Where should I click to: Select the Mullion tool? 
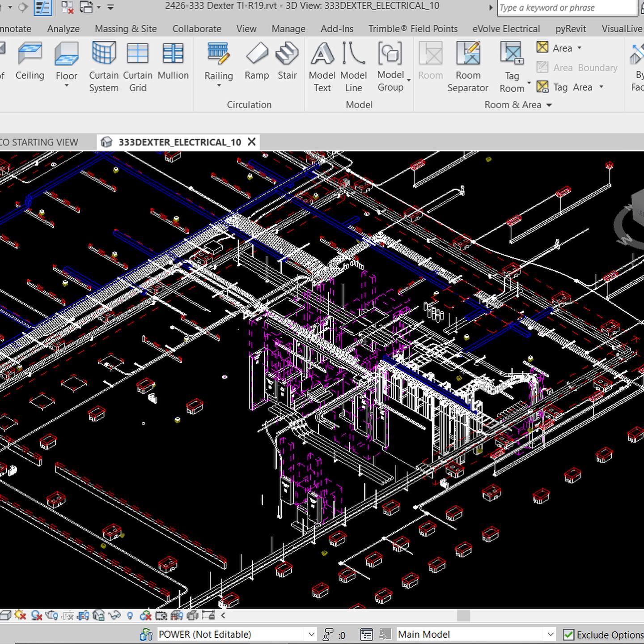[173, 61]
